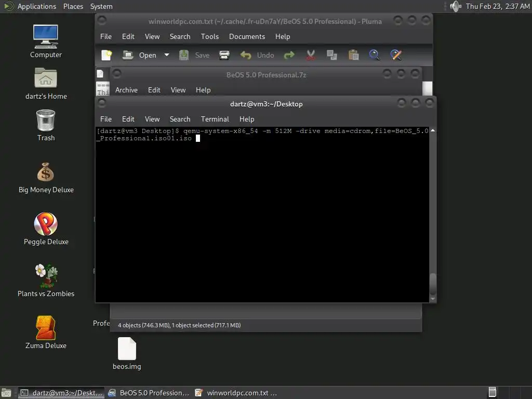Open the Places panel menu
Viewport: 532px width, 399px height.
pos(73,6)
